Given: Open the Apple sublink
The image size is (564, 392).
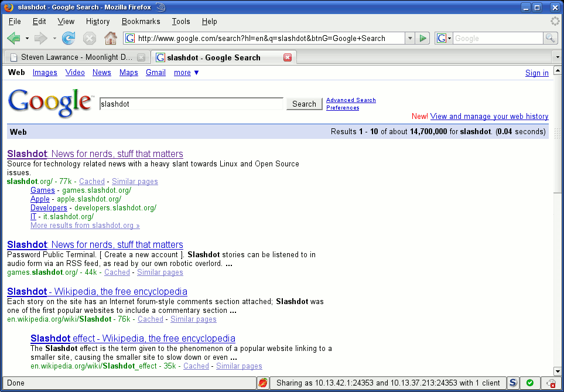Looking at the screenshot, I should click(x=40, y=199).
